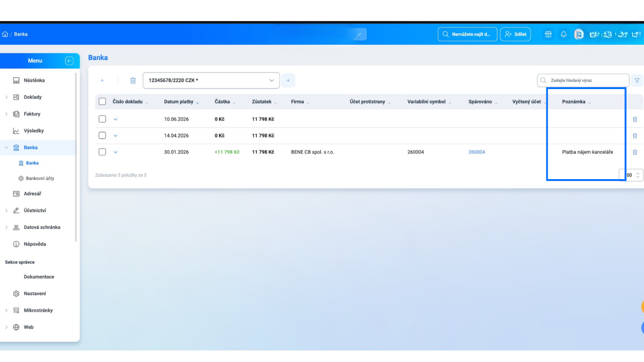This screenshot has width=644, height=362.
Task: Sort by Spárováno column header
Action: [x=483, y=102]
